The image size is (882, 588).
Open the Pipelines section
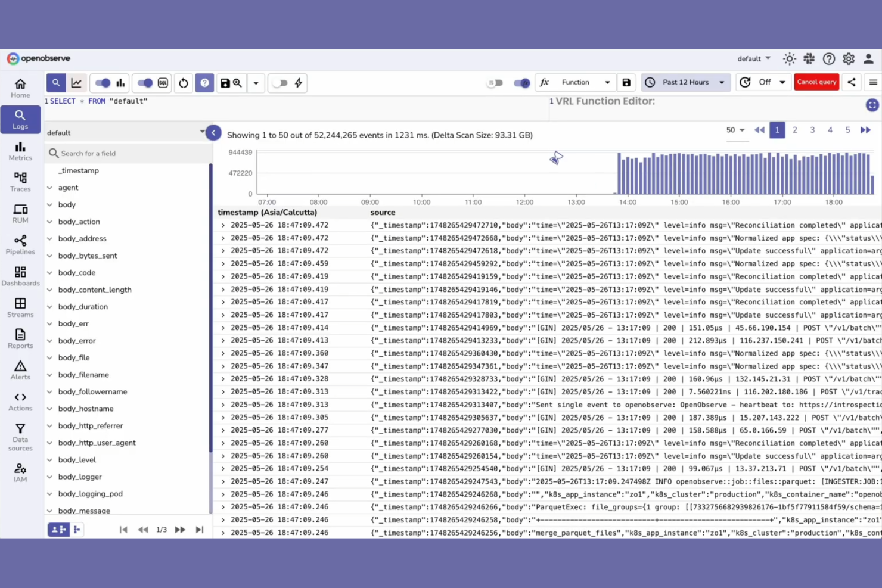click(x=20, y=244)
